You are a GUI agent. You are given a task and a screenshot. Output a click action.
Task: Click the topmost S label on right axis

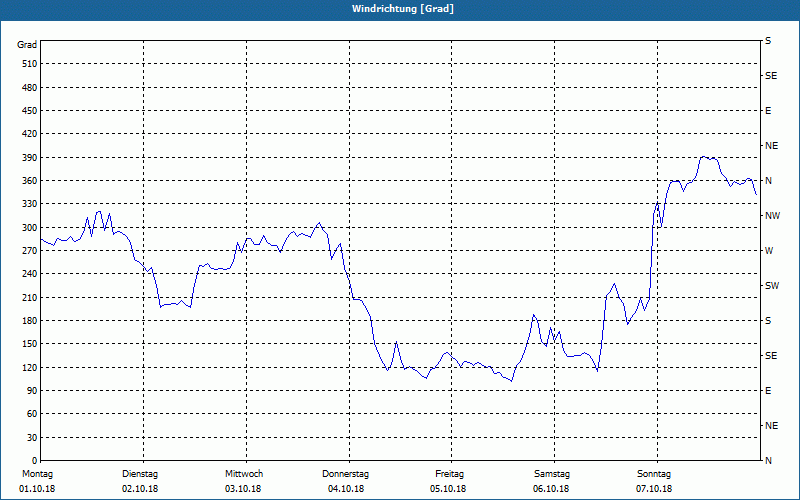pos(768,41)
